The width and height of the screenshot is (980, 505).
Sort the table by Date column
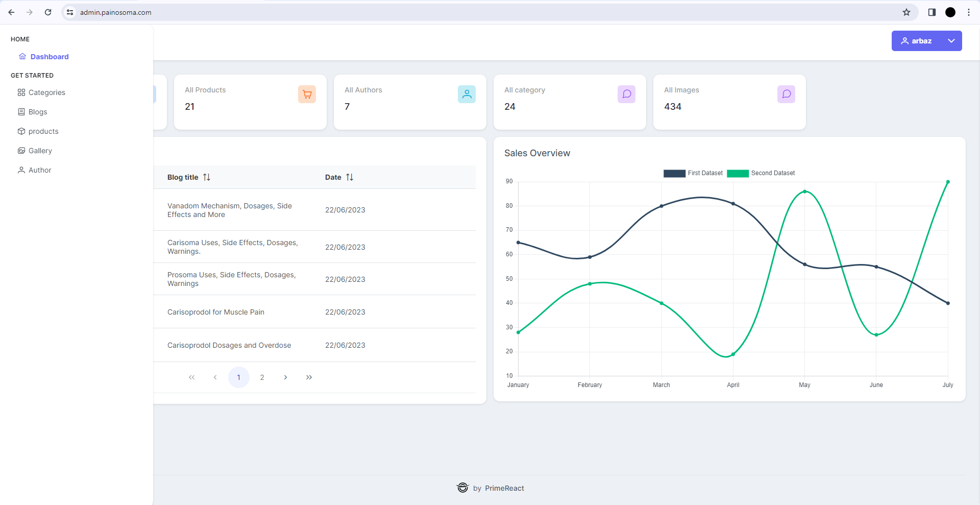[350, 177]
